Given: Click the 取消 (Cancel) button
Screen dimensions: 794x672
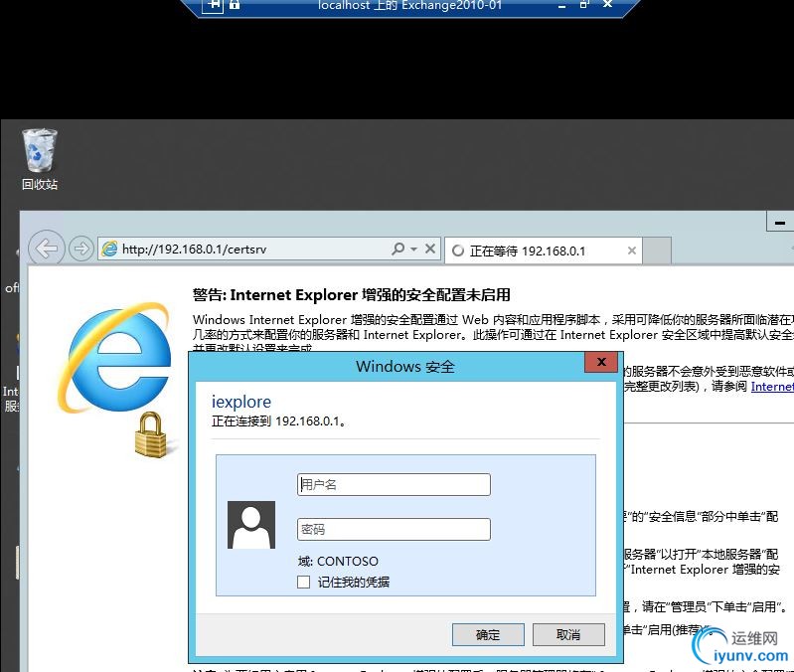Looking at the screenshot, I should pos(568,634).
